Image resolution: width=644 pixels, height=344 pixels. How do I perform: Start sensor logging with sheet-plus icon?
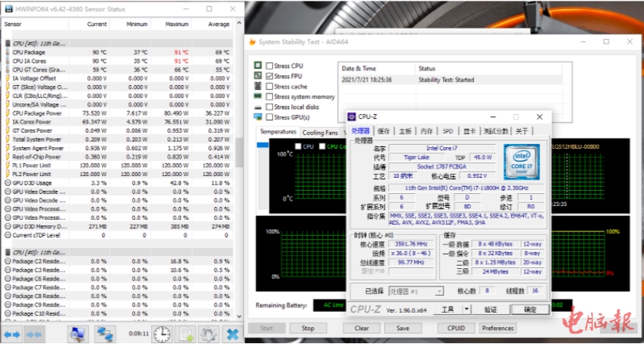186,335
